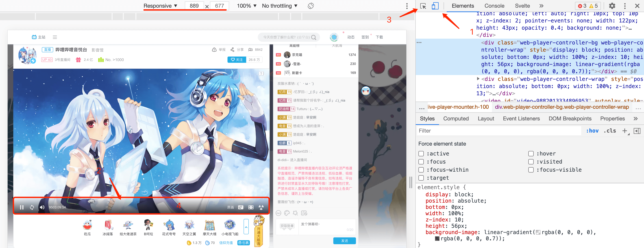Mute the player volume icon
The image size is (644, 248).
click(42, 207)
